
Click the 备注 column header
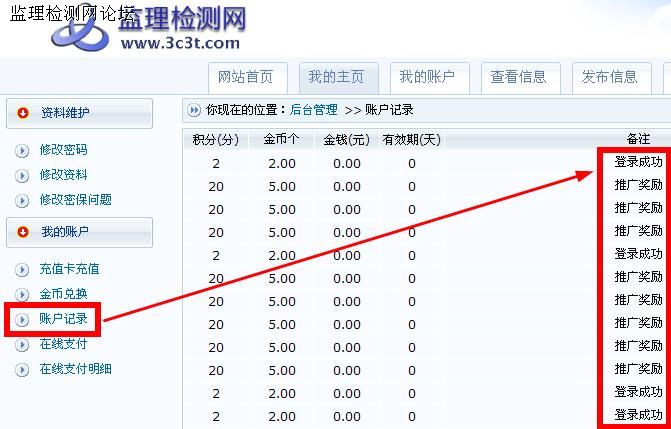coord(638,140)
